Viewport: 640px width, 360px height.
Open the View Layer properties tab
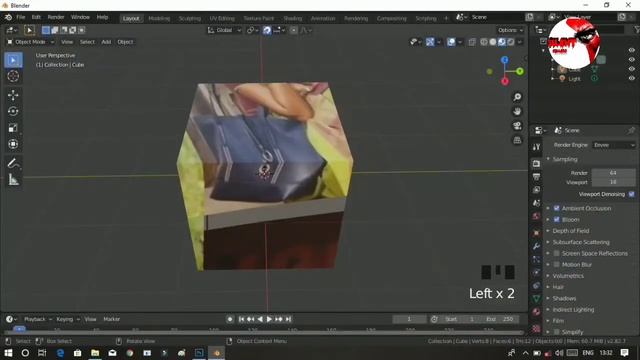click(x=536, y=190)
